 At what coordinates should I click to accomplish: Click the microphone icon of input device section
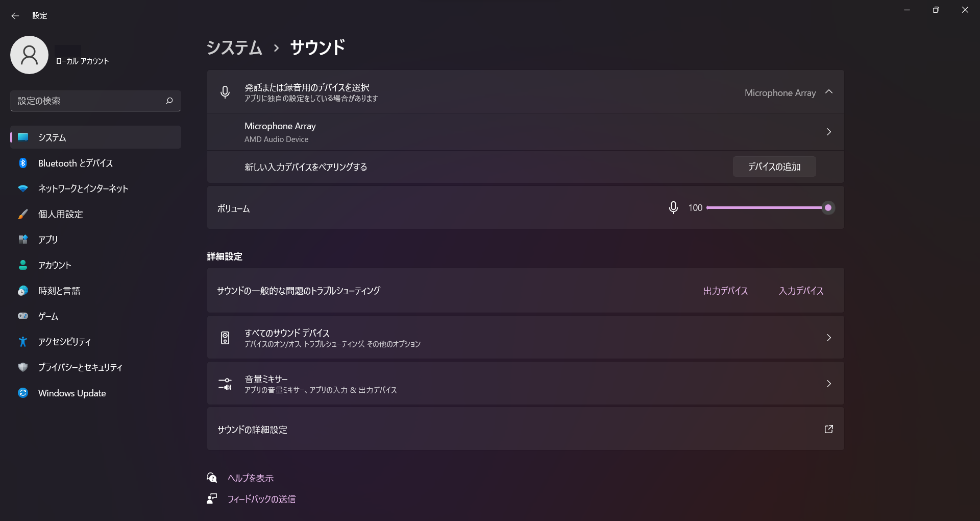225,92
